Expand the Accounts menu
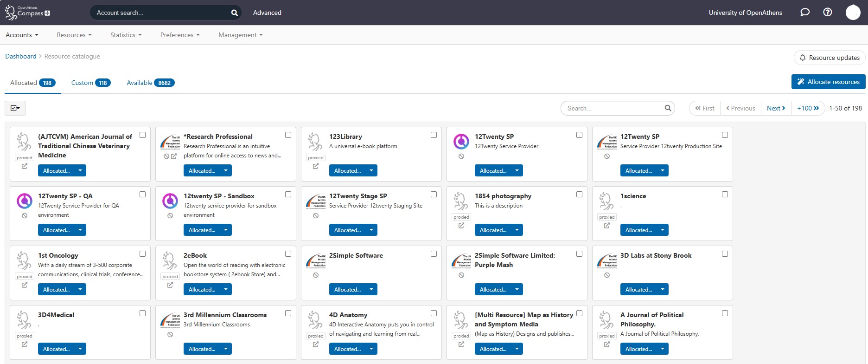Screen dimensions: 868x364 [x=22, y=35]
